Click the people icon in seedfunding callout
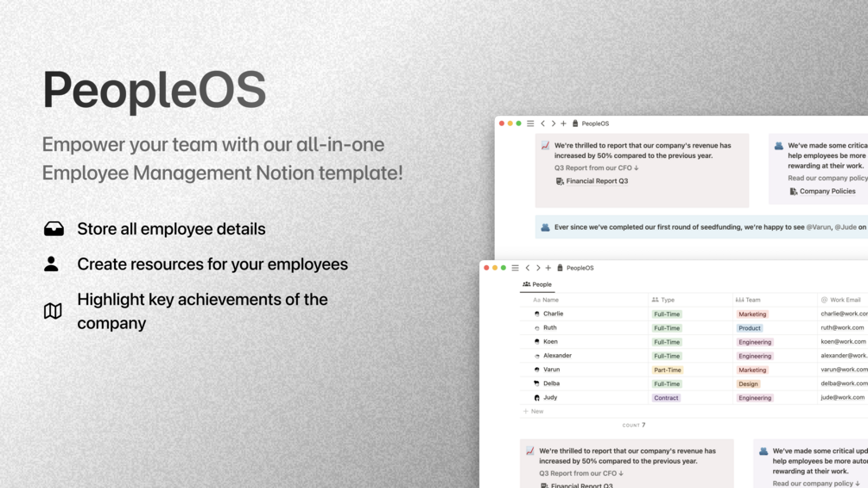This screenshot has height=488, width=868. coord(545,227)
